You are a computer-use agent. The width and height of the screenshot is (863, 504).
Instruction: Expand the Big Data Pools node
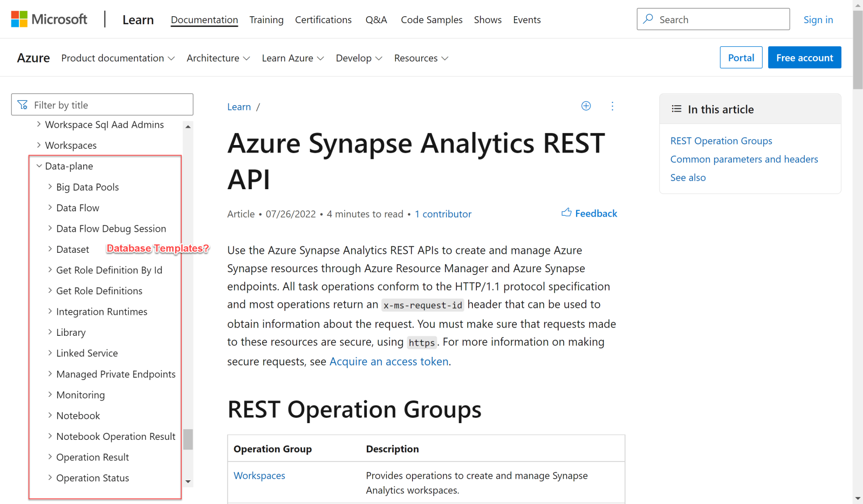[x=50, y=187]
